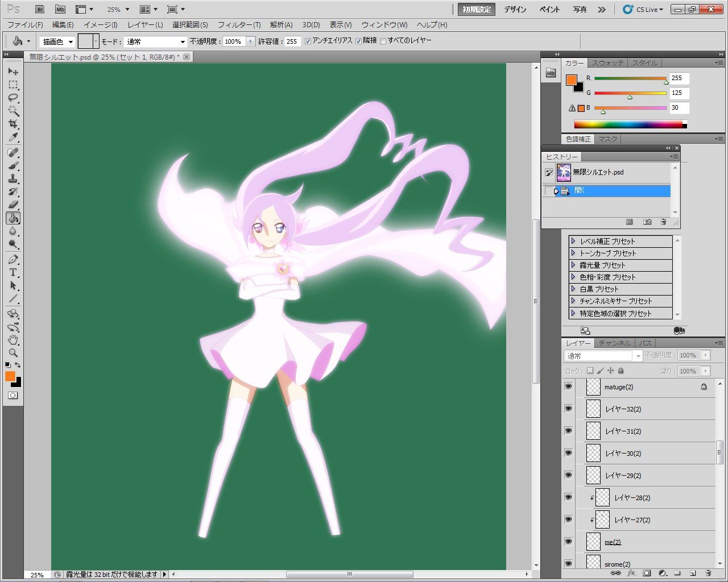Select the Clone Stamp tool
This screenshot has width=728, height=582.
[13, 179]
